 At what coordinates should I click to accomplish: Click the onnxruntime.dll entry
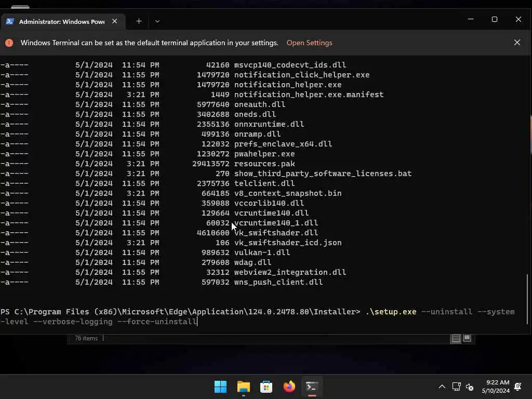269,124
